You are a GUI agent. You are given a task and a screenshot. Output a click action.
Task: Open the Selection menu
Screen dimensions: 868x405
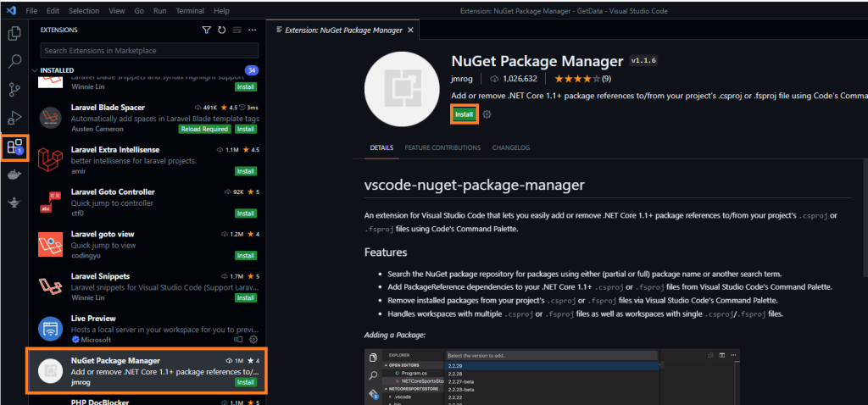click(84, 10)
